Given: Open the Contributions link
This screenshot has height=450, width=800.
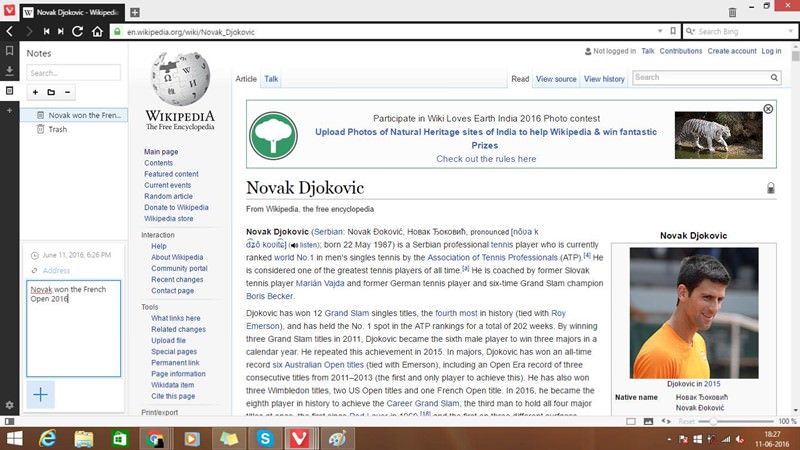Looking at the screenshot, I should [681, 51].
